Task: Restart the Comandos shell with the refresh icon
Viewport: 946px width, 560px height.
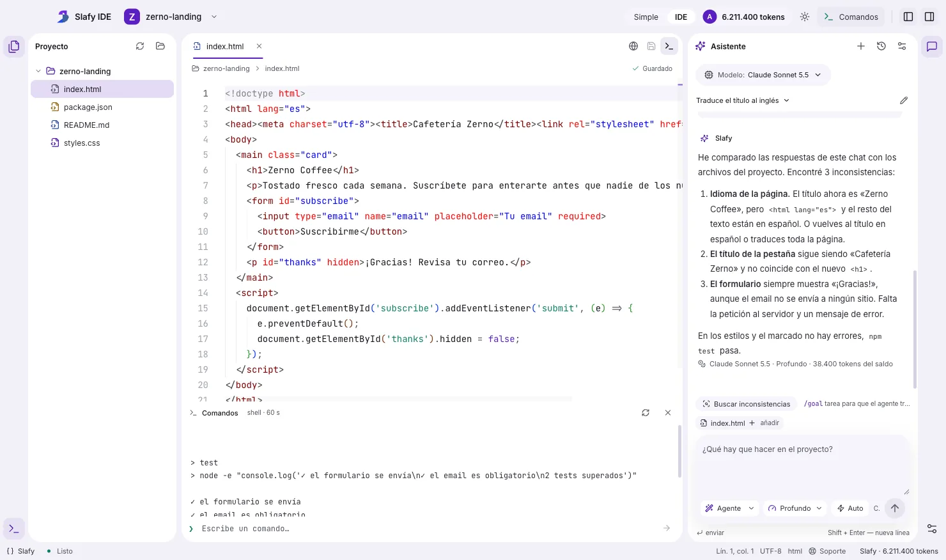Action: [646, 413]
